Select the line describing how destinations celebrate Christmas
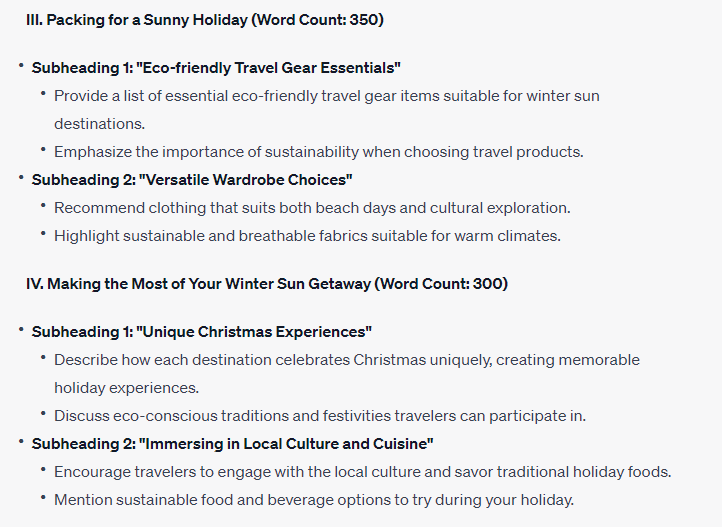The image size is (722, 527). tap(347, 360)
